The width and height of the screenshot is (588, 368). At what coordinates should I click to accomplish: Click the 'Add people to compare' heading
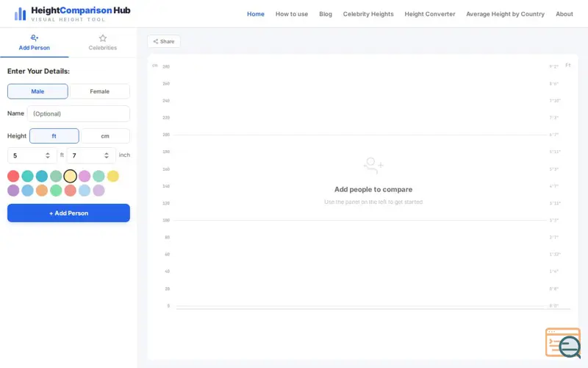pos(373,189)
